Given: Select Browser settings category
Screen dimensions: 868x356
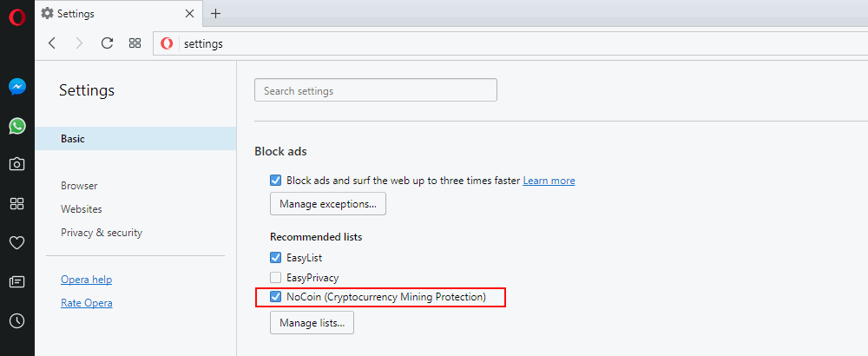Looking at the screenshot, I should point(79,186).
